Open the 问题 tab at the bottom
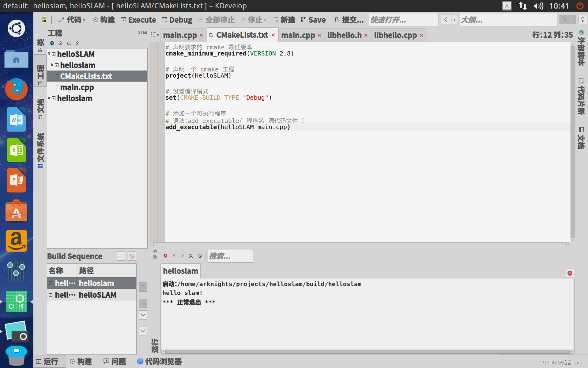The image size is (588, 368). click(x=115, y=361)
